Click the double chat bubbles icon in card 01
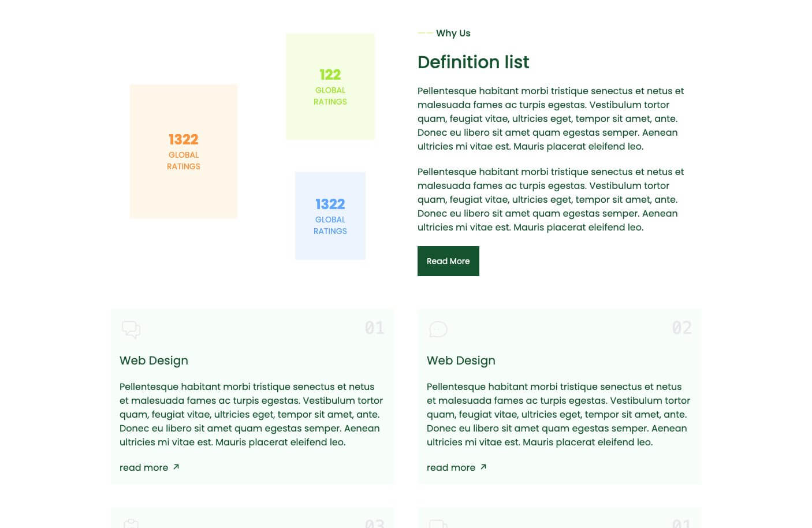This screenshot has width=812, height=528. point(131,329)
